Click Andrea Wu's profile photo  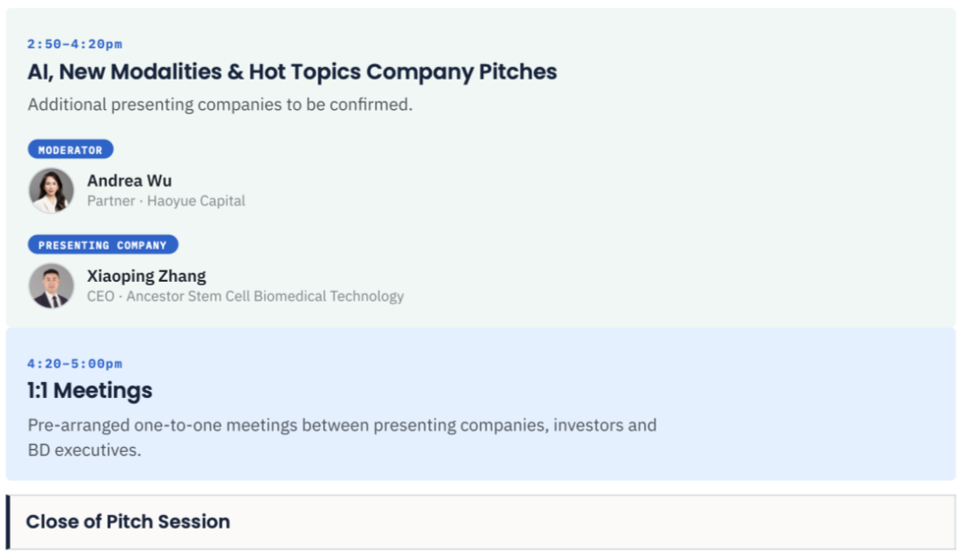pos(51,191)
